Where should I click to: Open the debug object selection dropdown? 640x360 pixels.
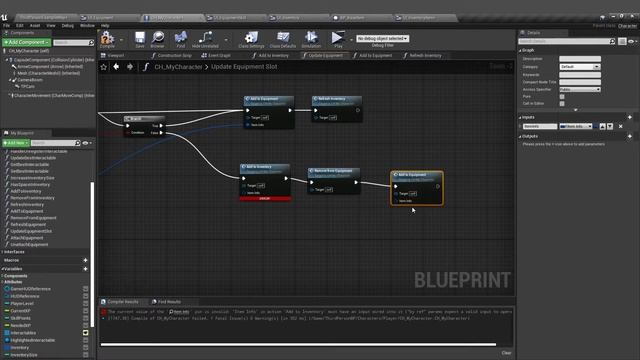click(x=382, y=38)
